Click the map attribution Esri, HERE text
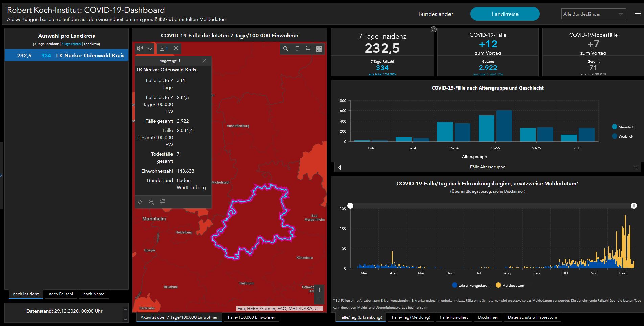The width and height of the screenshot is (644, 326). 280,308
